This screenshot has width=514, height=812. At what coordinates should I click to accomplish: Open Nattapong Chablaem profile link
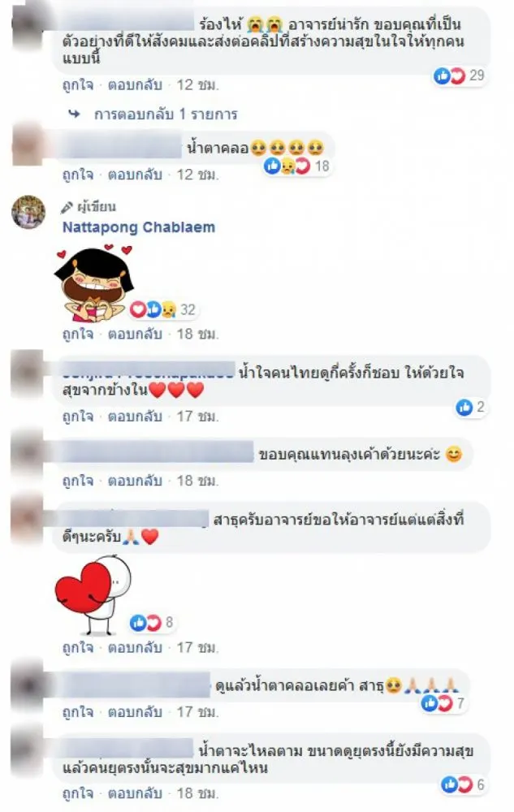point(139,227)
